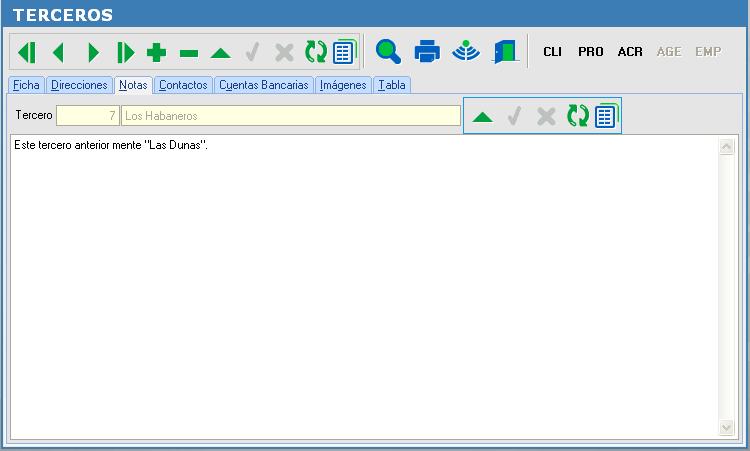750x451 pixels.
Task: Go to the previous record arrow
Action: (x=58, y=52)
